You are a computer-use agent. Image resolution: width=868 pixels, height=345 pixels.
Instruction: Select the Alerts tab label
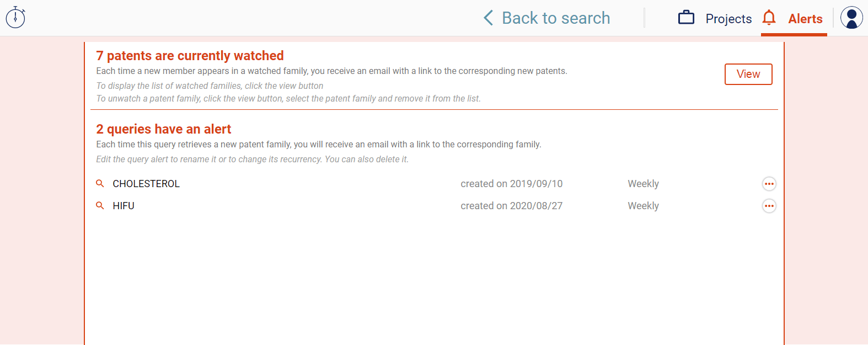click(805, 19)
